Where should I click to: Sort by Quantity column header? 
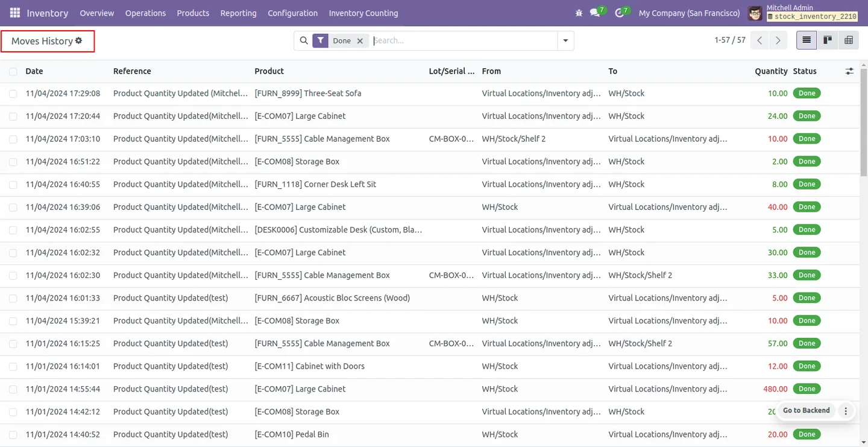[x=771, y=71]
